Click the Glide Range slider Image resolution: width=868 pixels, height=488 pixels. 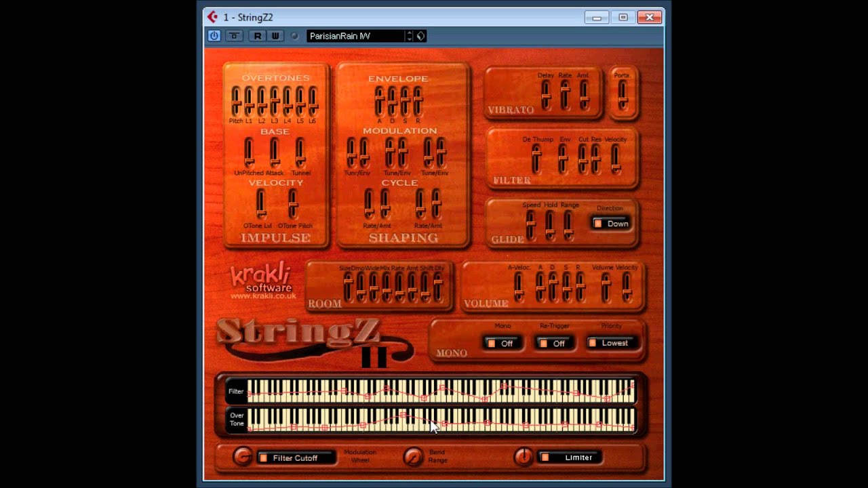click(x=568, y=225)
